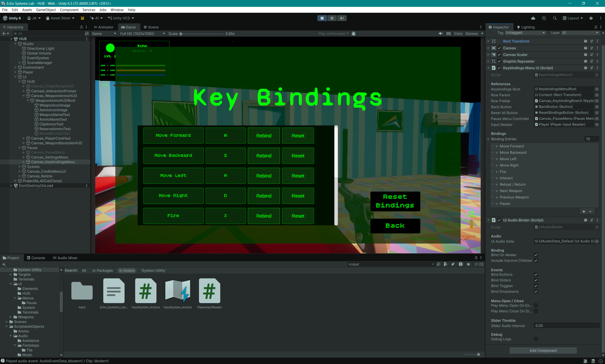The image size is (605, 364).
Task: Switch to the Lighting tab
Action: coord(526,27)
